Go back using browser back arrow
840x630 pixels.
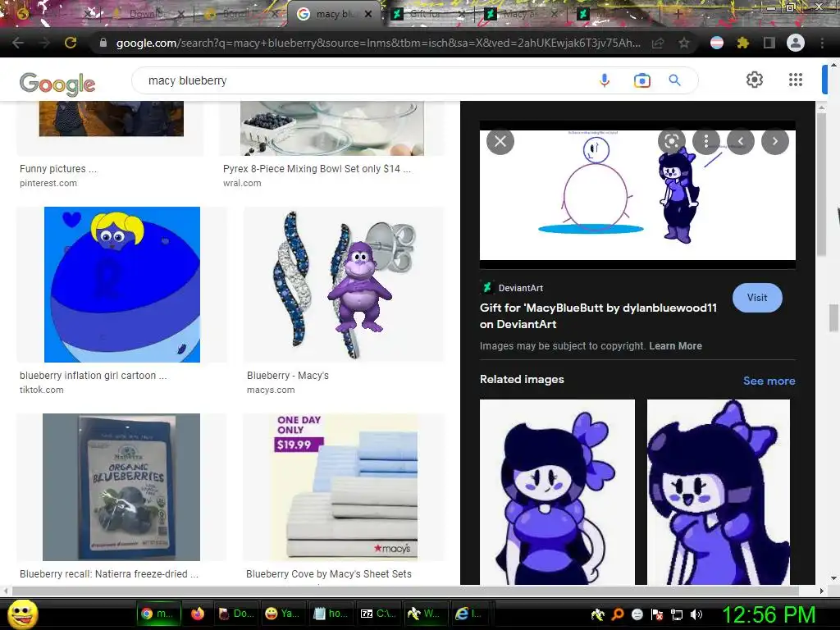[x=18, y=43]
